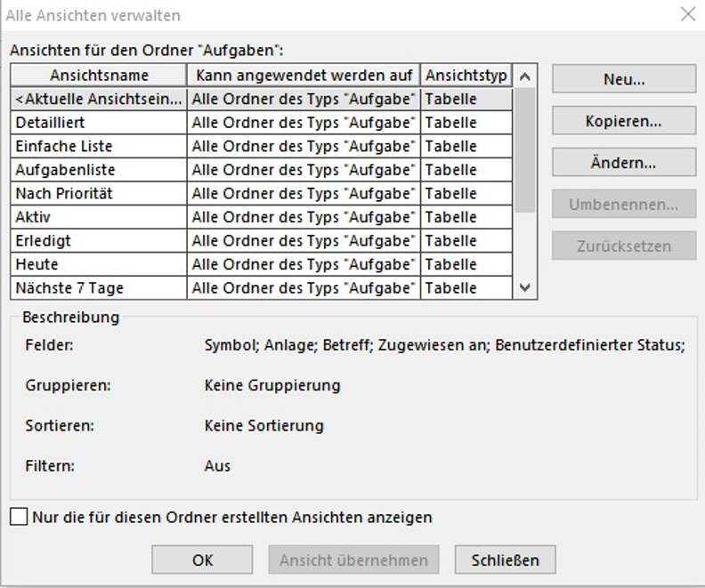
Task: Select the Detailliert view row
Action: pos(261,123)
